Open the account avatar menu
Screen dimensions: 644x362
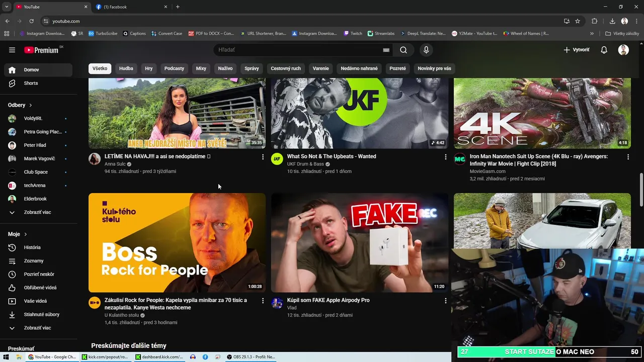(x=623, y=50)
